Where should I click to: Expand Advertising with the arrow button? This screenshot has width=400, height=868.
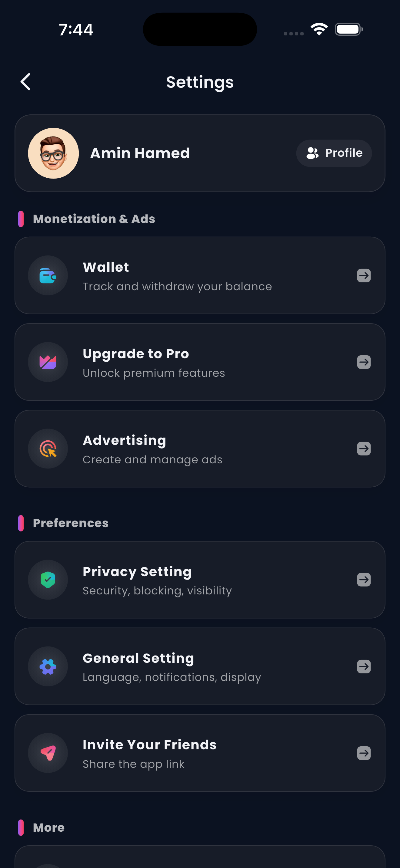click(x=364, y=449)
